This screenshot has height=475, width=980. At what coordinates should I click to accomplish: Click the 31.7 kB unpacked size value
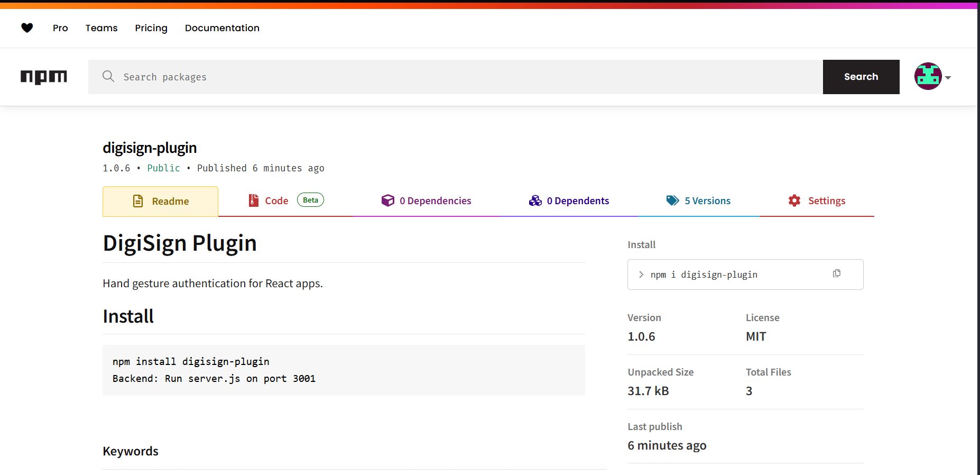648,391
